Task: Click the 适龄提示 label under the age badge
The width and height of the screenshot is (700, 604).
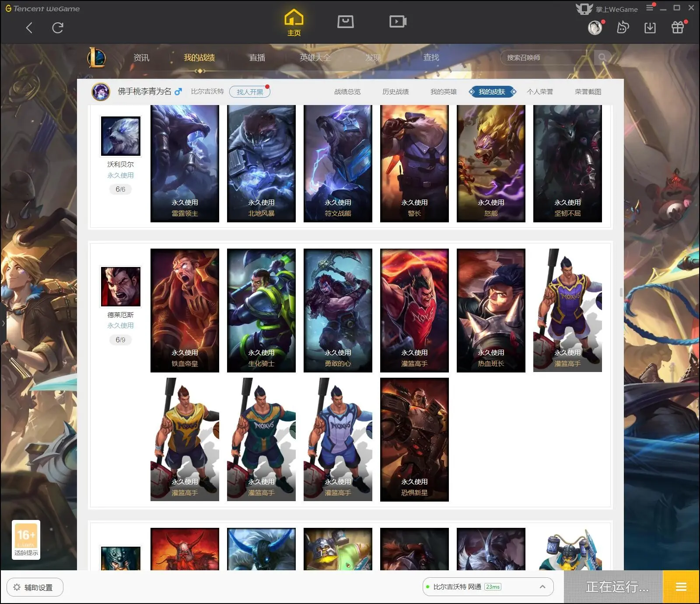Action: point(26,553)
